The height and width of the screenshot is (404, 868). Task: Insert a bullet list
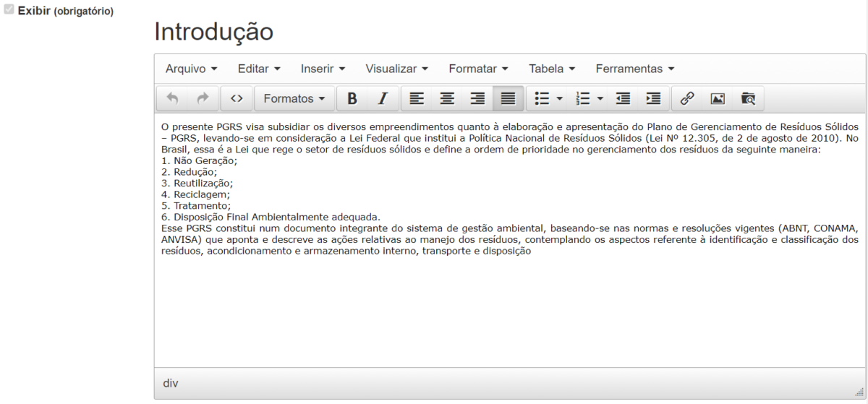[x=541, y=98]
